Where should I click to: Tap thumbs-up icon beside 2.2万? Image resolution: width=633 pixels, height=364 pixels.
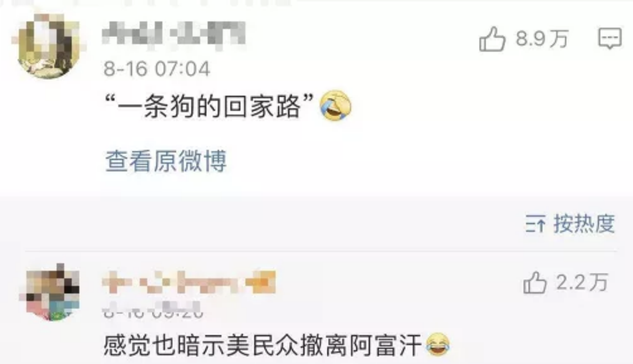[535, 283]
